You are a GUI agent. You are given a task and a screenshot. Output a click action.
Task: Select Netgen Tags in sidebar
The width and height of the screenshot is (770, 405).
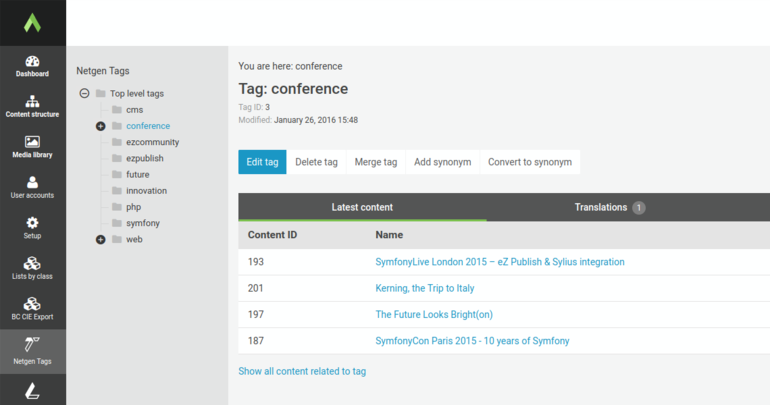32,351
